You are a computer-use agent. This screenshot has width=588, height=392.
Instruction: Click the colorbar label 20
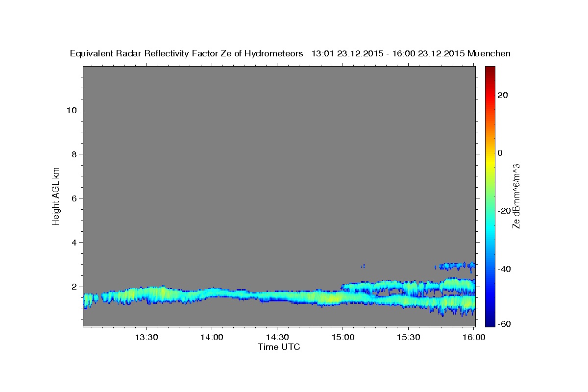pyautogui.click(x=502, y=95)
